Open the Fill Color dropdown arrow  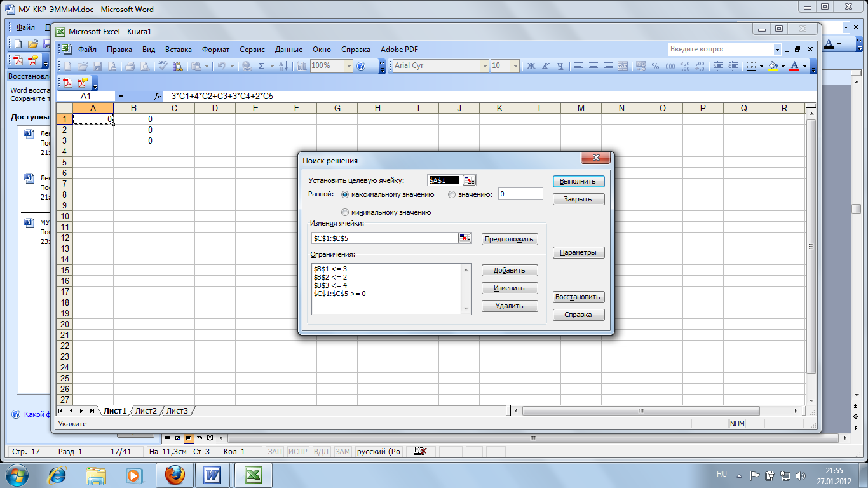point(783,65)
